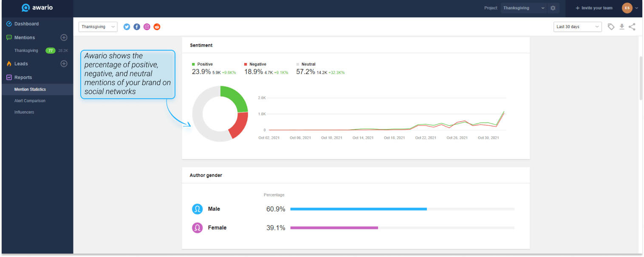
Task: Filter by Reddit source
Action: click(x=157, y=27)
